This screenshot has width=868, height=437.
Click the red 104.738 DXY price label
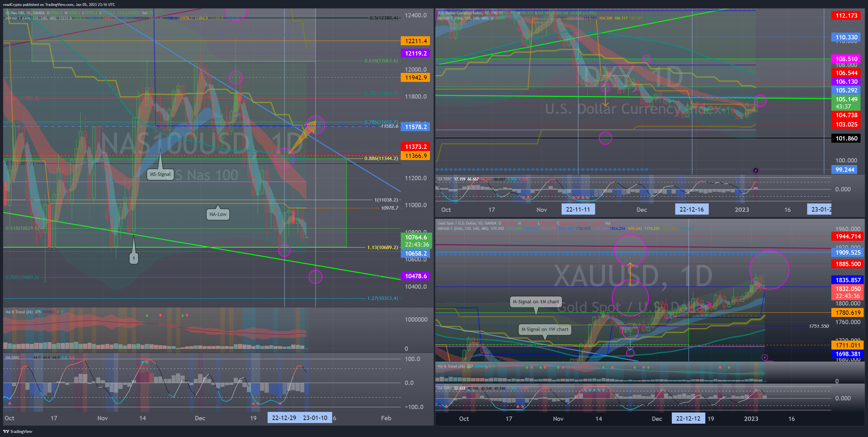846,115
